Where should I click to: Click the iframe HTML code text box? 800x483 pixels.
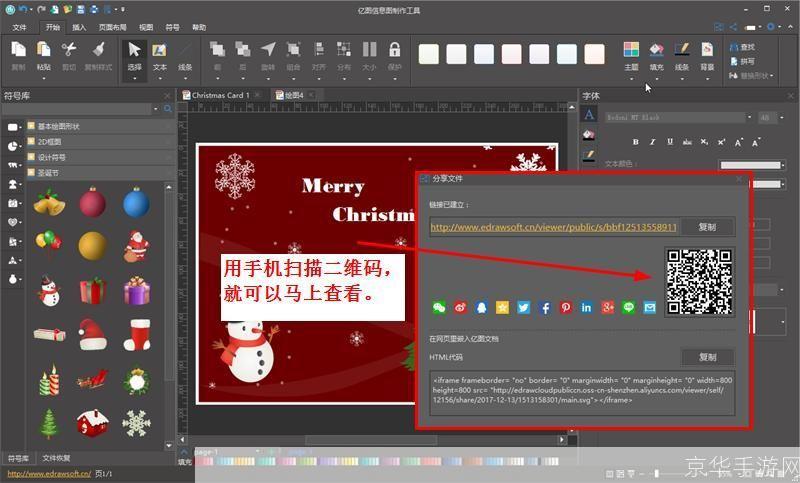[x=582, y=392]
